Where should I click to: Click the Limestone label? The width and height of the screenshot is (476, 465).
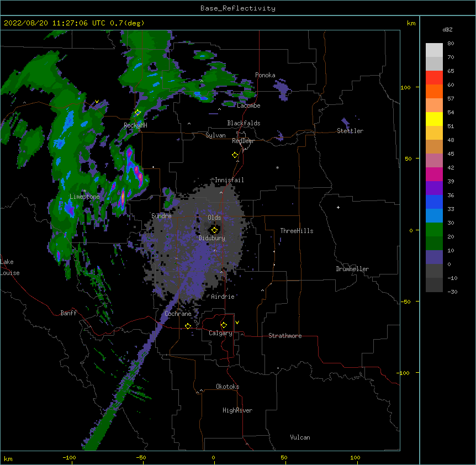click(84, 197)
